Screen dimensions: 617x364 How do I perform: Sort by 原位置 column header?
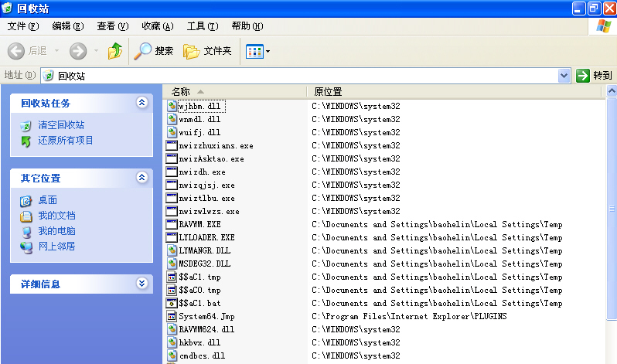tap(454, 92)
